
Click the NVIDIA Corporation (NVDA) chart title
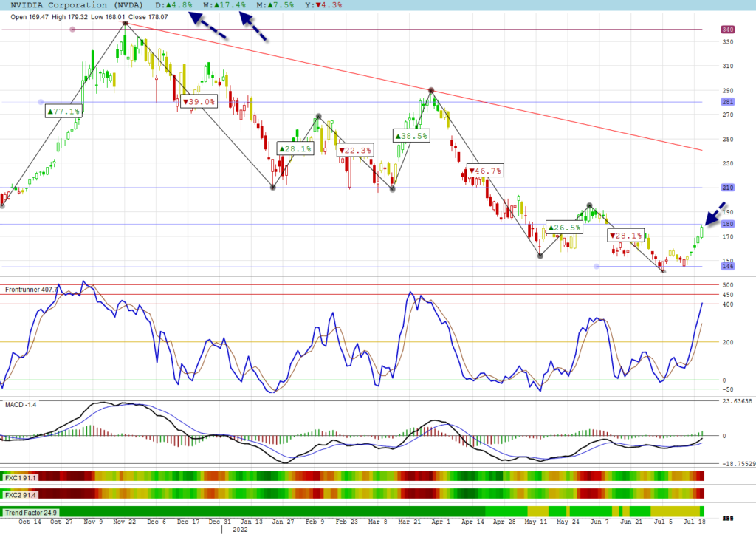pyautogui.click(x=77, y=5)
